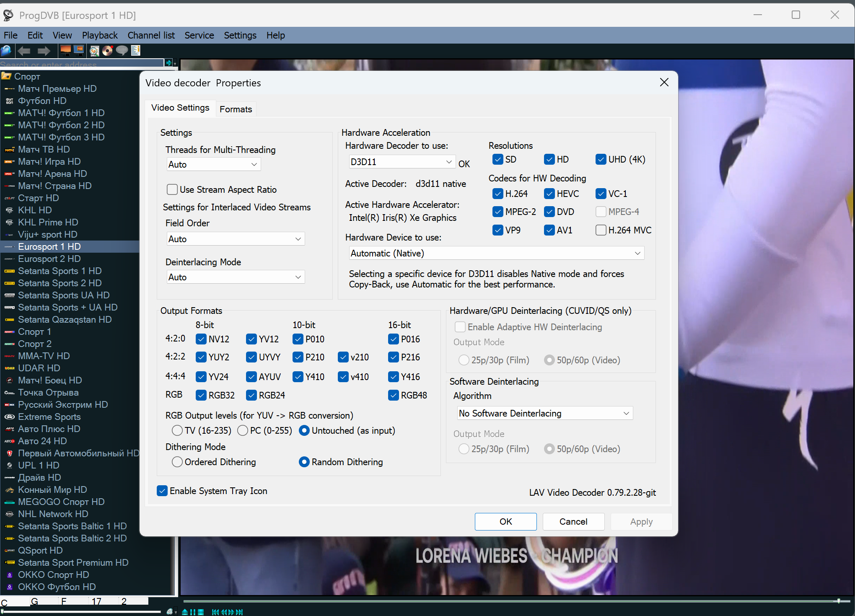Open the Software Deinterlacing Algorithm dropdown

tap(544, 413)
